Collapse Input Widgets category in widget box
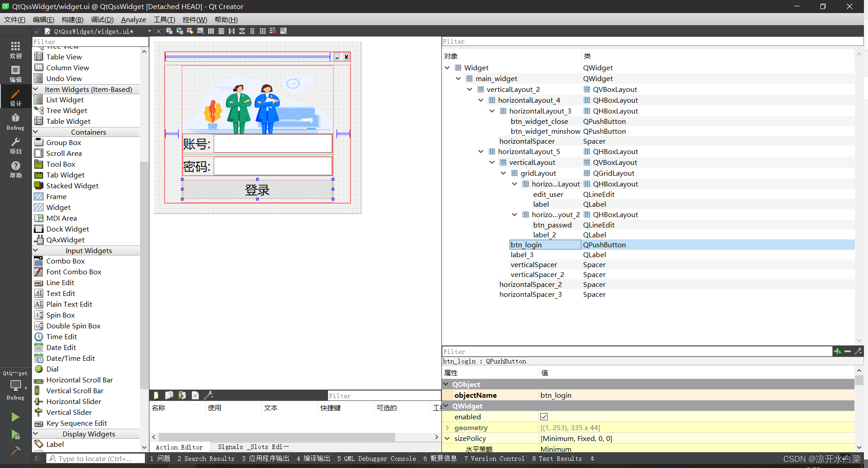 pyautogui.click(x=36, y=250)
